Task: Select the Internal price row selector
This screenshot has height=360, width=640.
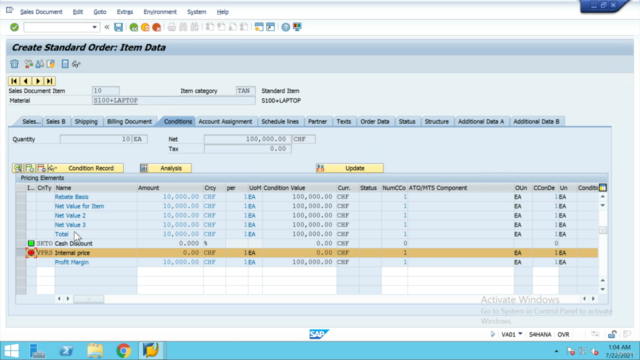Action: [21, 253]
